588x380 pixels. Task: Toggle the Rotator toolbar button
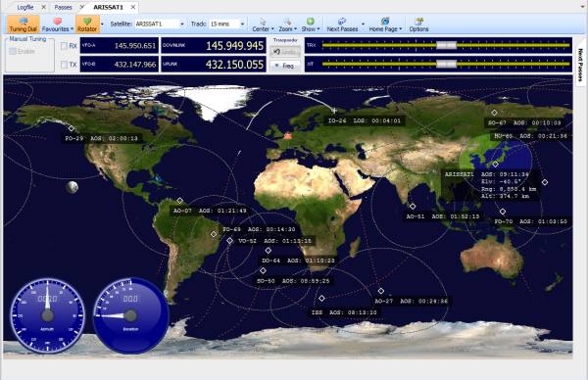pyautogui.click(x=87, y=24)
